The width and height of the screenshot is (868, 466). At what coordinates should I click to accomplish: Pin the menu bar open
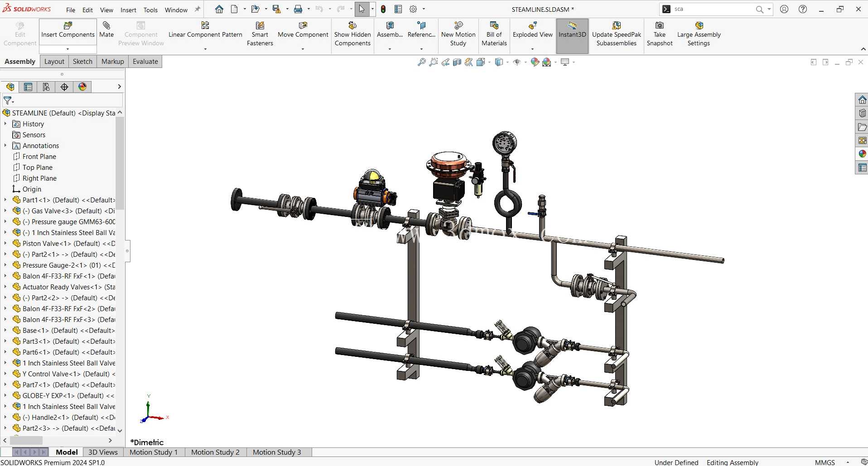[198, 10]
